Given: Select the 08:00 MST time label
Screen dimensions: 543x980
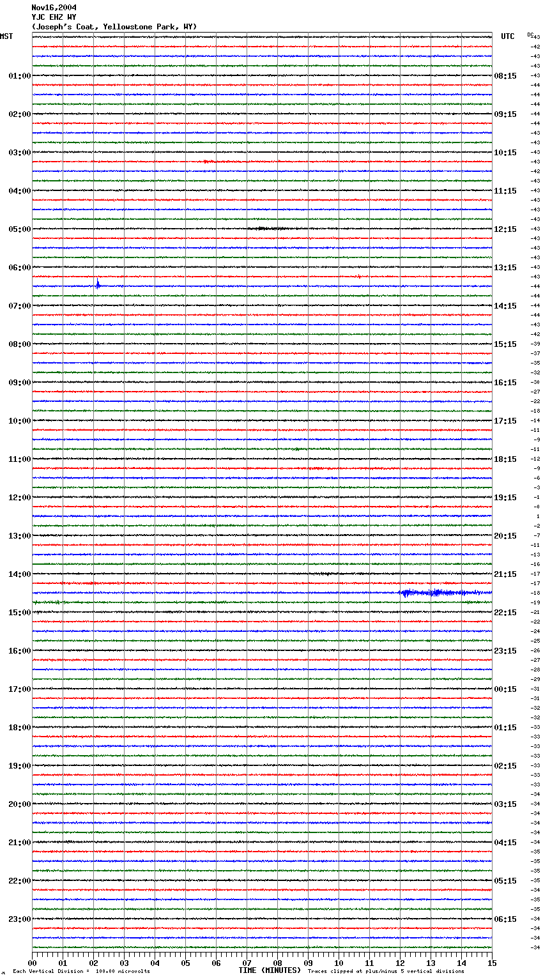Looking at the screenshot, I should (x=20, y=344).
